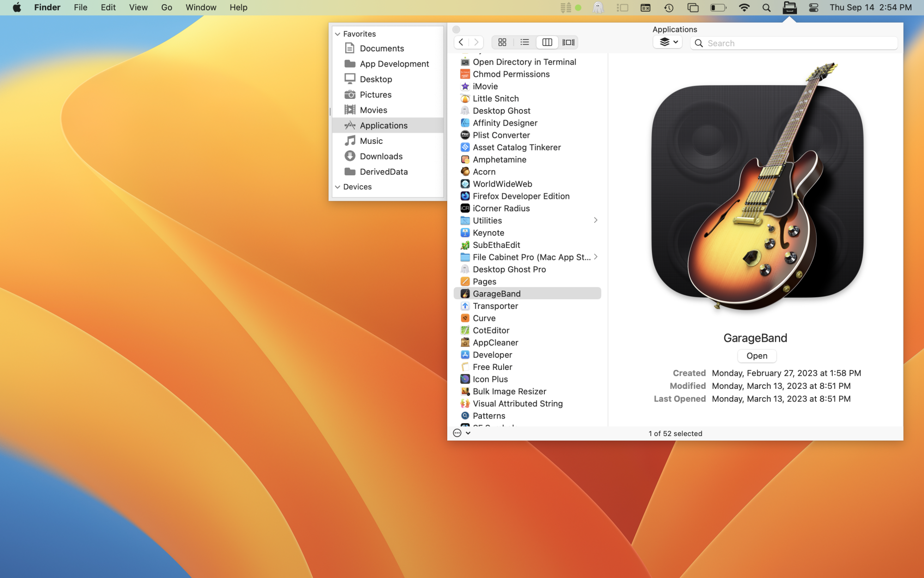Toggle list view in Finder toolbar
This screenshot has height=578, width=924.
point(525,42)
